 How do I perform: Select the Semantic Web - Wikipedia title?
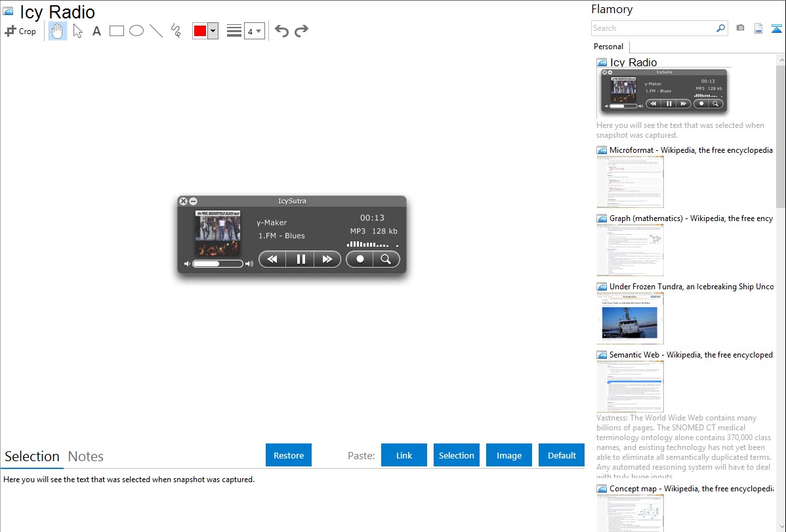coord(691,354)
